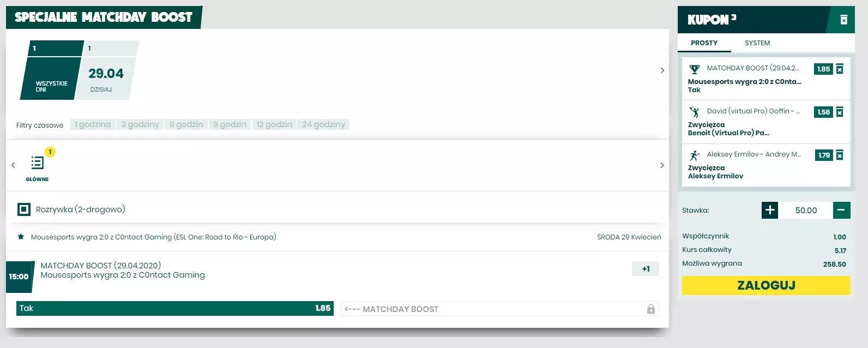Select the Tak 1.85 odds button
Screen dimensions: 868x348
175,308
